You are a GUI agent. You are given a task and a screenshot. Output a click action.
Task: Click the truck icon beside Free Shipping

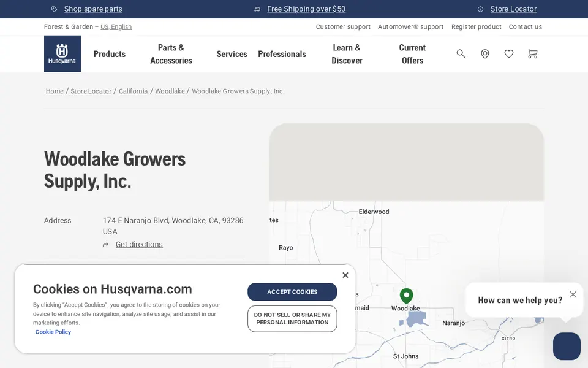257,9
